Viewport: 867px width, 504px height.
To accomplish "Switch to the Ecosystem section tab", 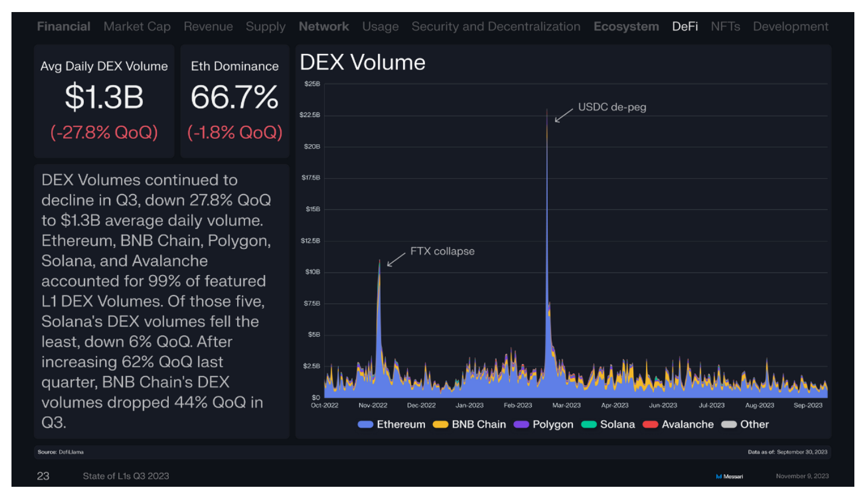I will coord(626,27).
